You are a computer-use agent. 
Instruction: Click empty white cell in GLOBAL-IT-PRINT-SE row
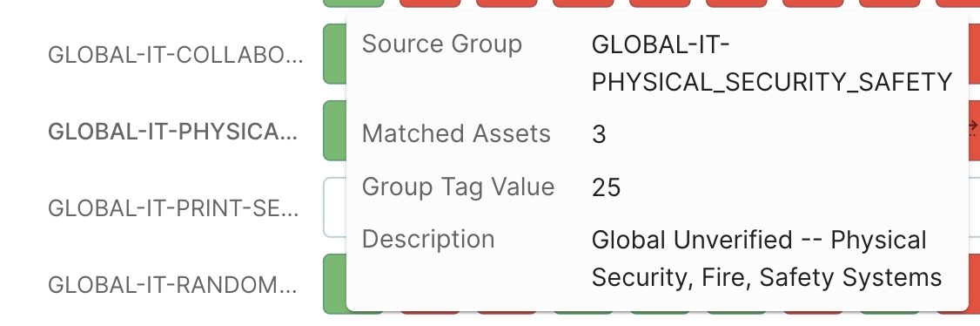pos(335,207)
